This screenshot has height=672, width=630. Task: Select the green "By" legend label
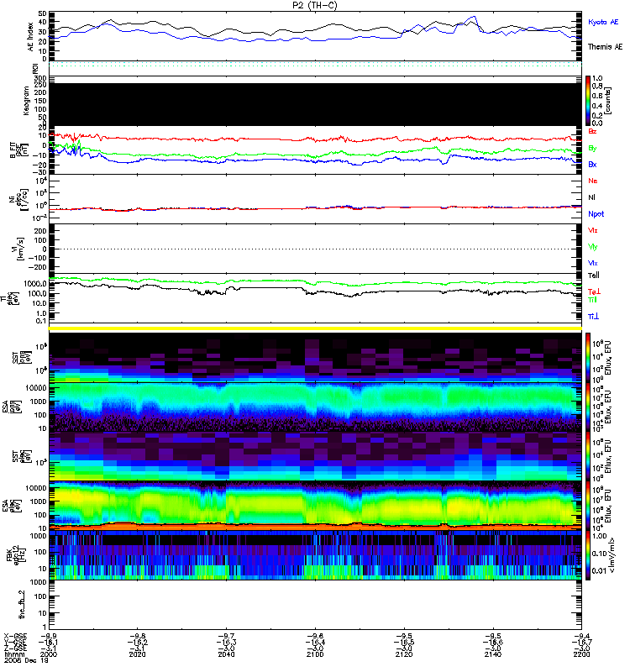point(592,149)
